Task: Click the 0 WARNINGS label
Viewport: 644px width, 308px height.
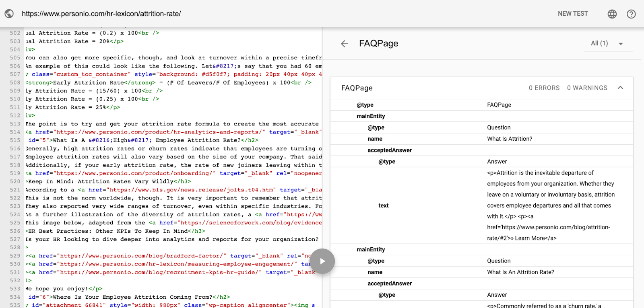Action: click(x=587, y=88)
